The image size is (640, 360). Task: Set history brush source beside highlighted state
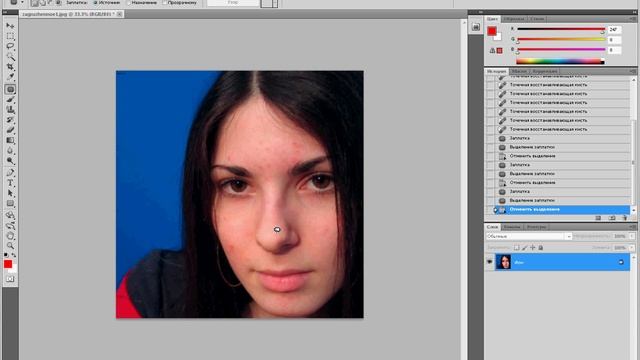490,210
